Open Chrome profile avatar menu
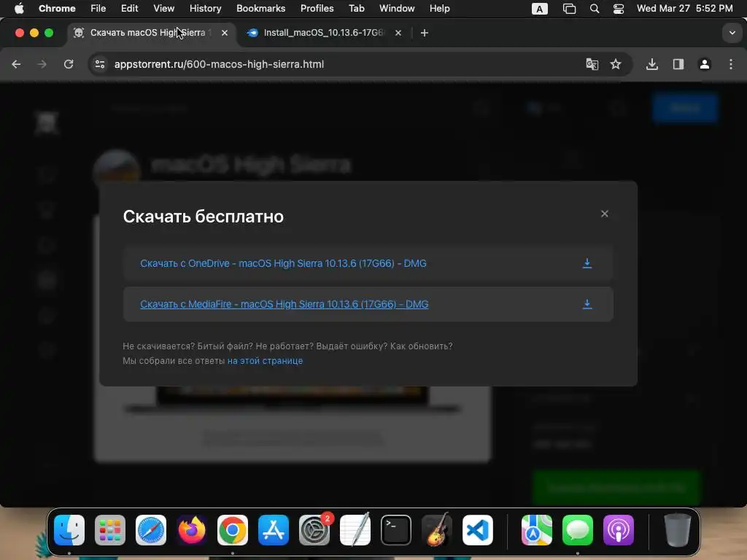 704,64
